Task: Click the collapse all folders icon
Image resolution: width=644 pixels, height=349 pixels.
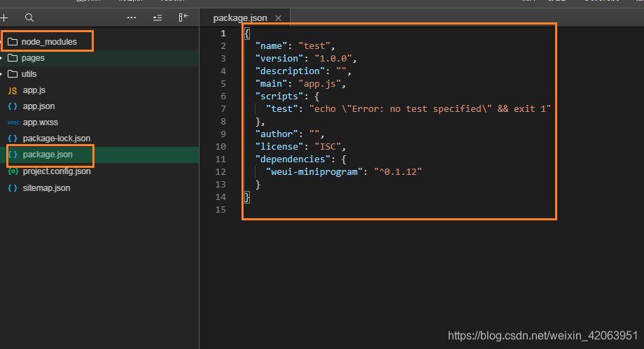Action: tap(157, 17)
